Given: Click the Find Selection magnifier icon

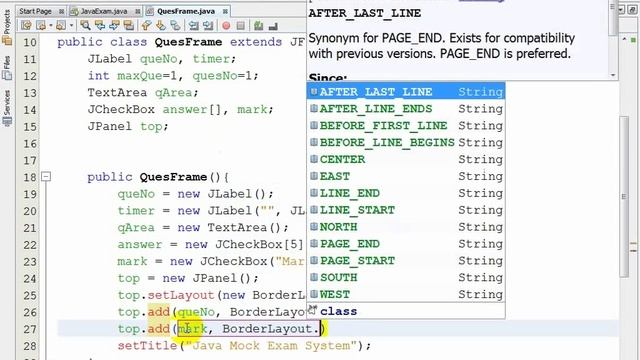Looking at the screenshot, I should click(x=85, y=26).
